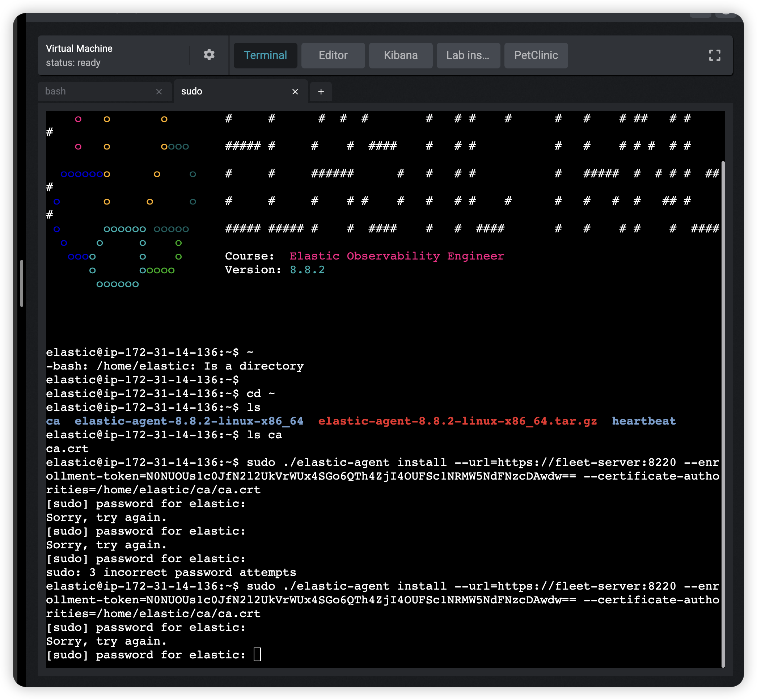Click the Elastic Observability Engineer course text
Viewport: 757px width, 700px height.
[x=397, y=256]
